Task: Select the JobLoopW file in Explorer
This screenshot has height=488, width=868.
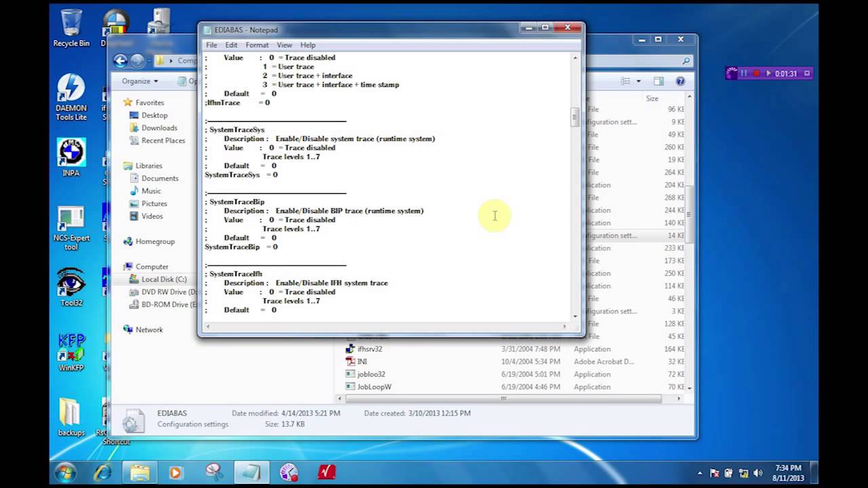Action: [x=374, y=387]
